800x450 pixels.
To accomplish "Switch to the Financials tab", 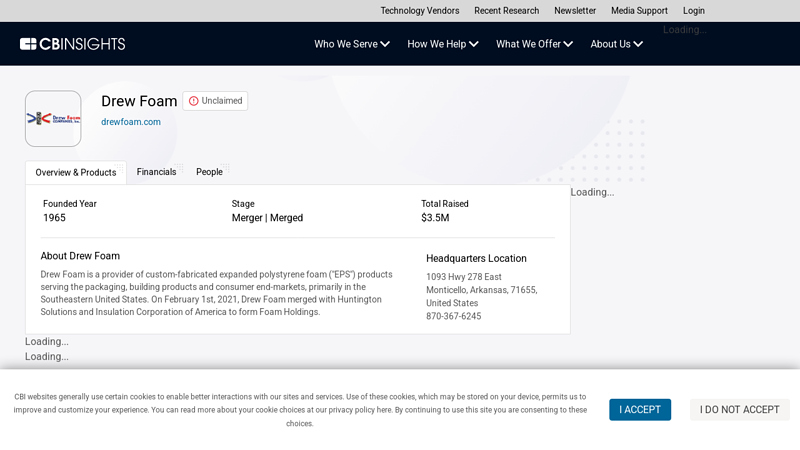I will (156, 172).
